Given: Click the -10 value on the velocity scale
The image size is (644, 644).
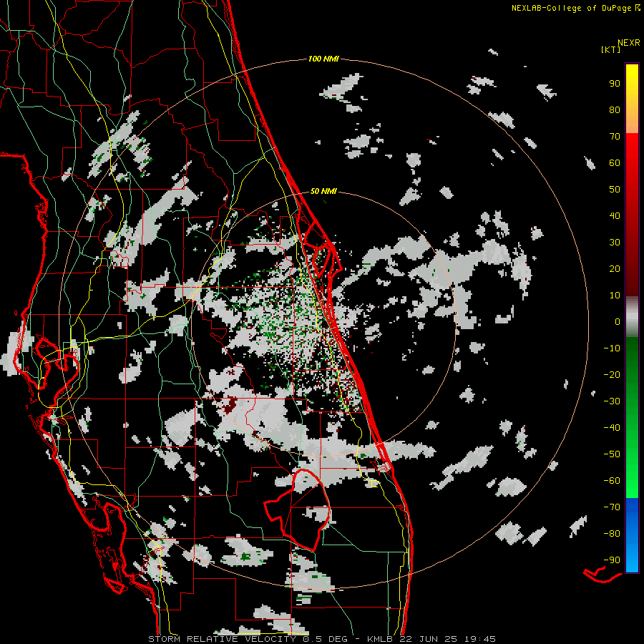Looking at the screenshot, I should pyautogui.click(x=612, y=348).
